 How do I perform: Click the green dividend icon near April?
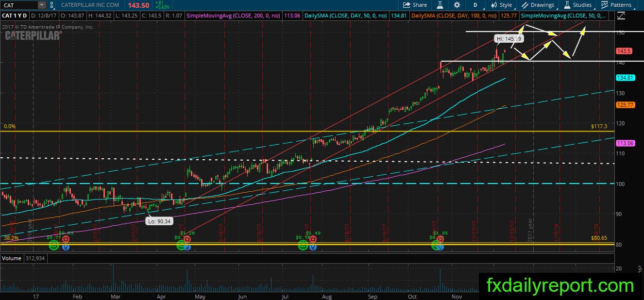point(181,246)
